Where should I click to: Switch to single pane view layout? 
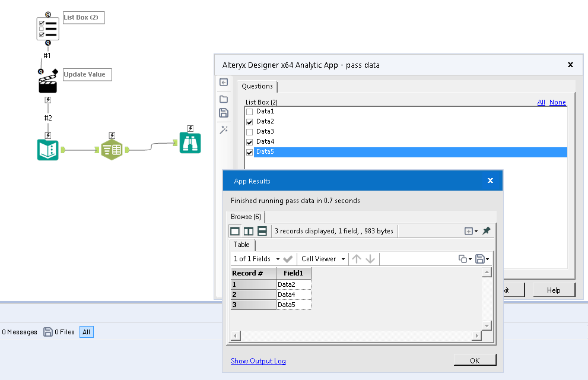[235, 231]
